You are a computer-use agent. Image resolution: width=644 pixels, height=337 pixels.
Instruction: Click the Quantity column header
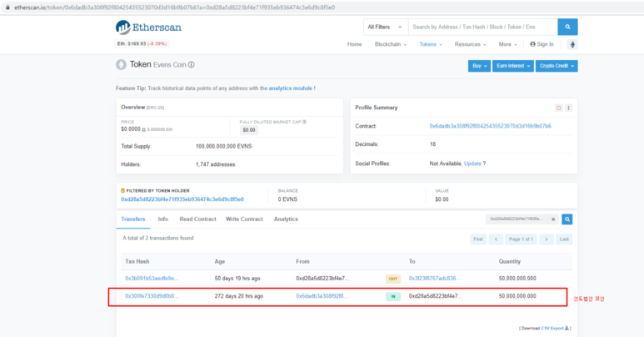510,262
